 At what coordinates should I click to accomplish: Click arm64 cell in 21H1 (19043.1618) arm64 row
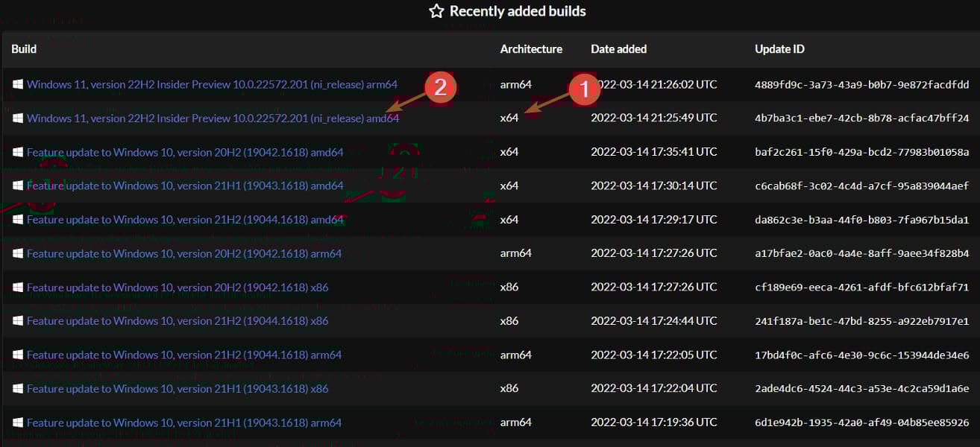[516, 422]
